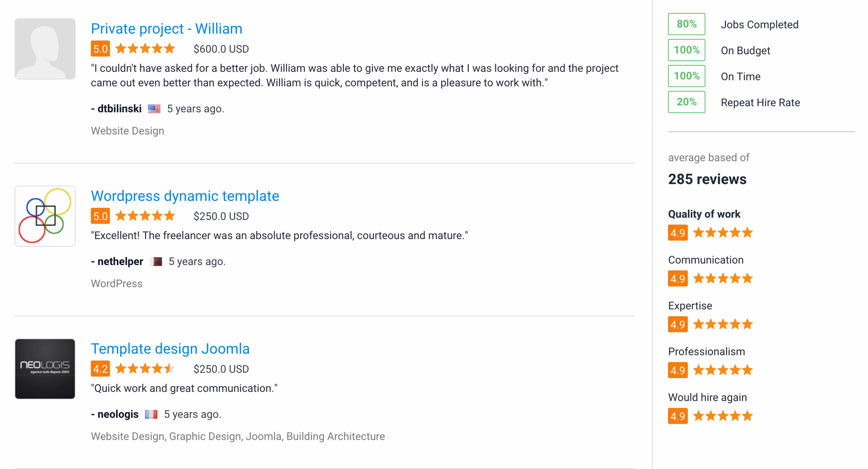Open the 'Wordpress dynamic template' project link
This screenshot has height=469, width=868.
pyautogui.click(x=185, y=196)
